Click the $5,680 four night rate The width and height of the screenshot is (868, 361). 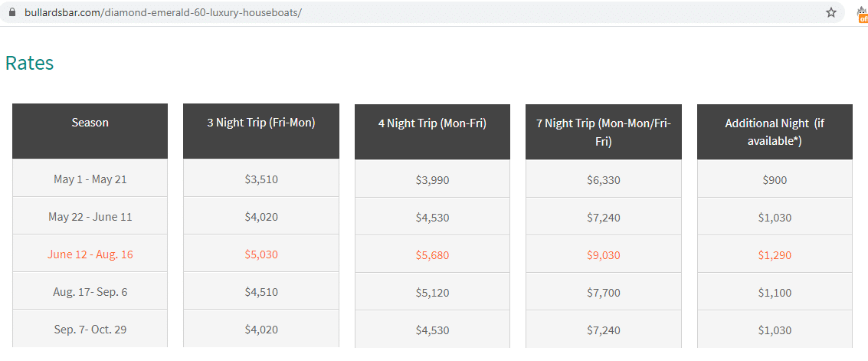click(x=432, y=255)
